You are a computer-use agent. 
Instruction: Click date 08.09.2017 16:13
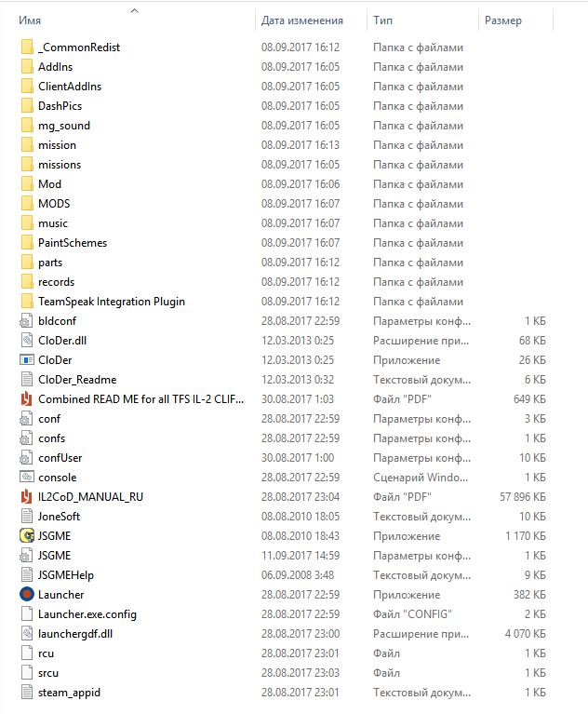point(301,145)
